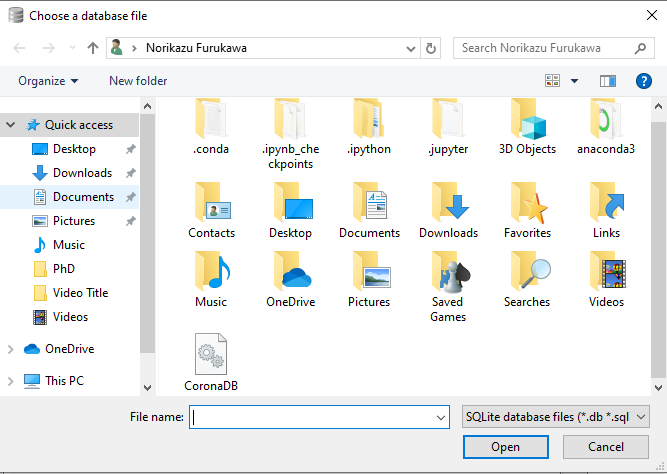Select OneDrive in navigation pane

click(x=60, y=349)
